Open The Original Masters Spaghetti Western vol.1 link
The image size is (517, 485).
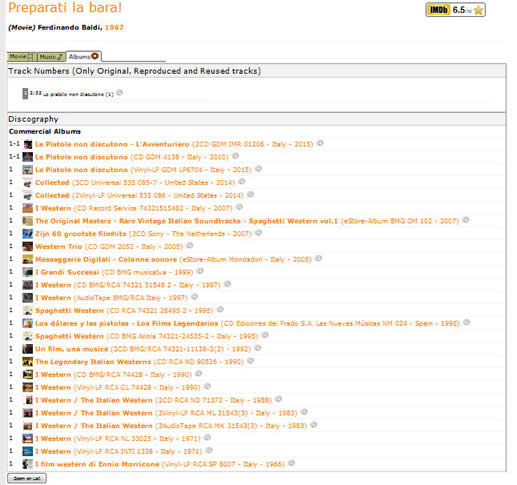click(186, 221)
